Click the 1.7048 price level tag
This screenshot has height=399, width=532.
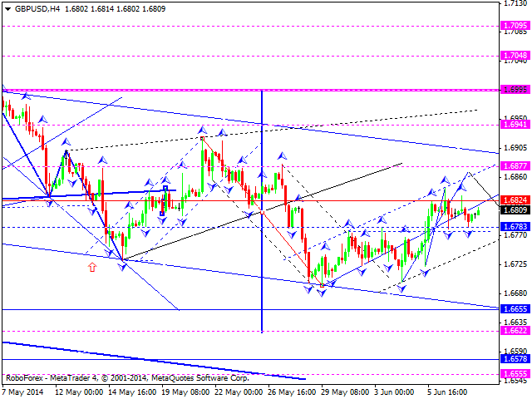(x=515, y=56)
